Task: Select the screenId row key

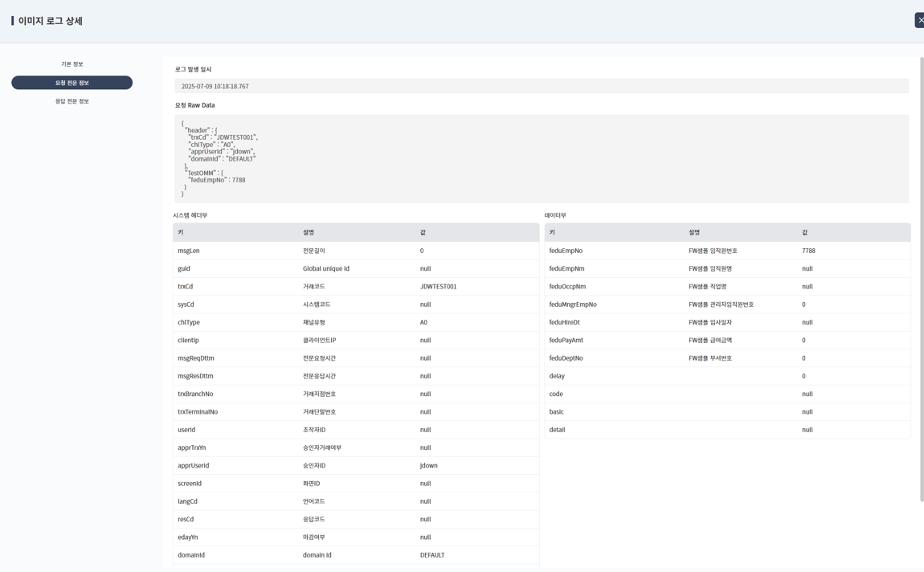Action: [x=189, y=484]
